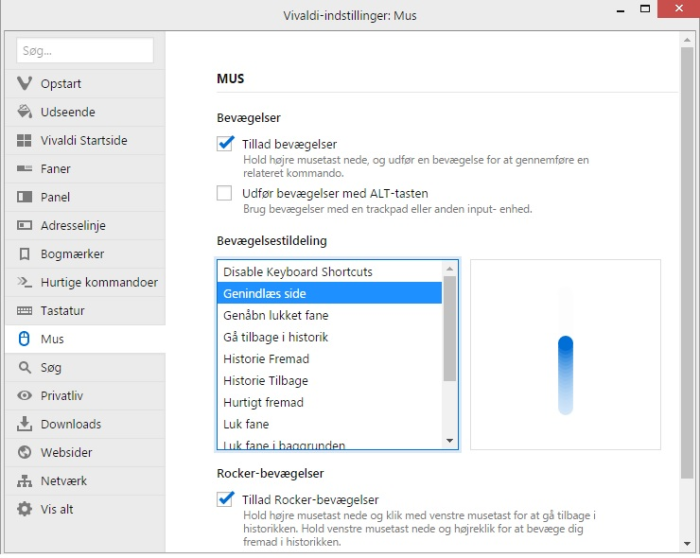Close the Vivaldi settings window
700x558 pixels.
pos(679,9)
